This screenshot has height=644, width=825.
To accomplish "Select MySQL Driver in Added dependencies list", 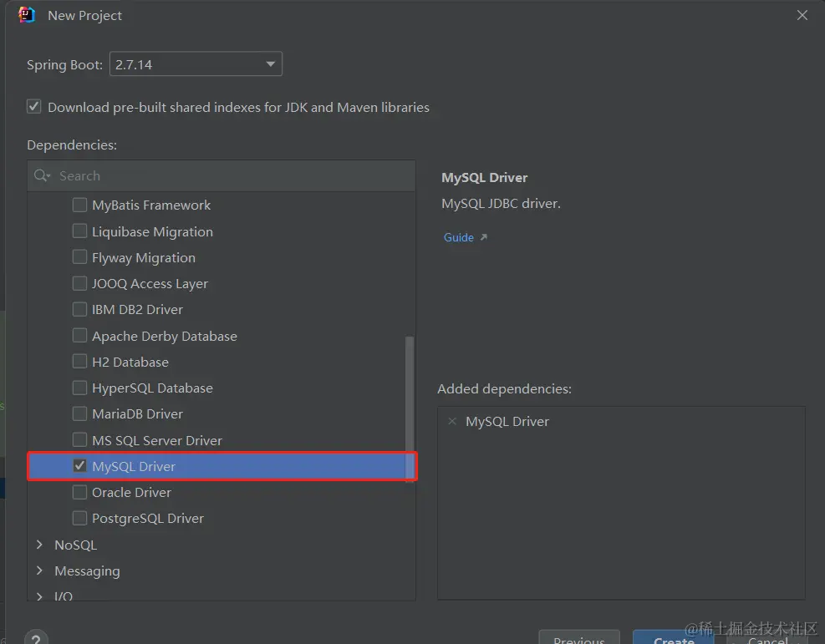I will point(507,421).
